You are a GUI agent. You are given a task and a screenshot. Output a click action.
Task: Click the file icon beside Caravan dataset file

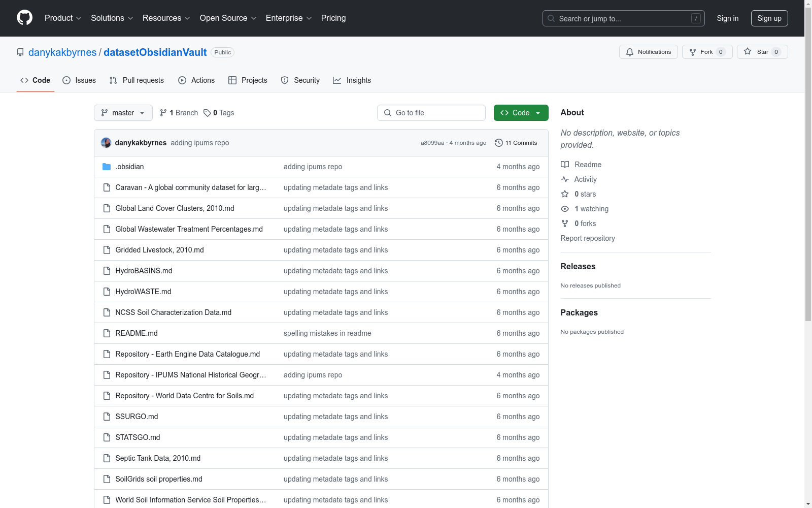coord(107,187)
